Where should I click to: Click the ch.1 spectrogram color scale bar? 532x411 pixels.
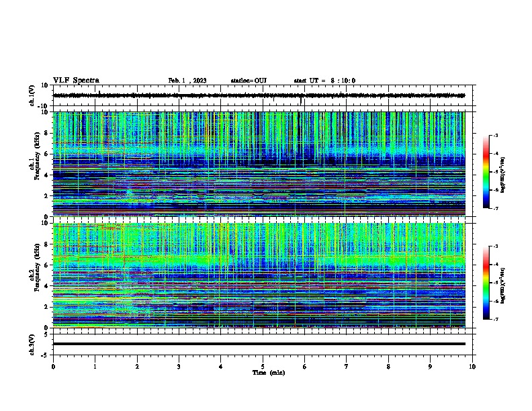pyautogui.click(x=486, y=172)
